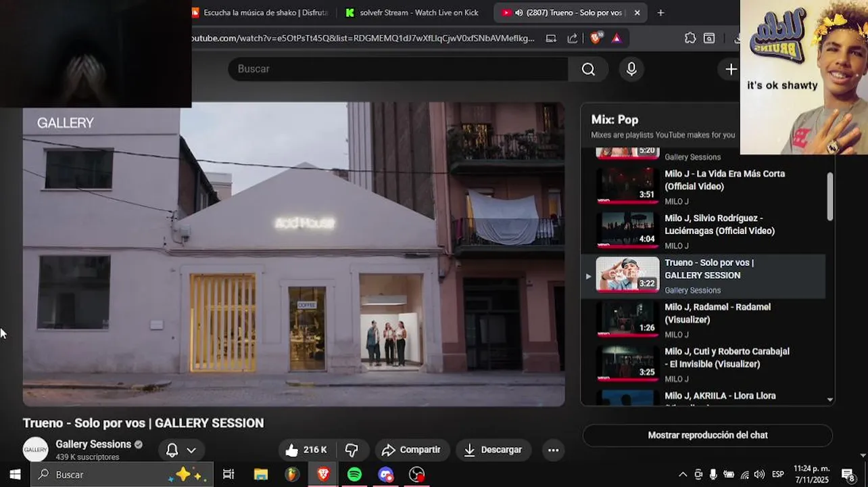Click the 3:25 El Invisible thumbnail
This screenshot has height=487, width=868.
(627, 363)
